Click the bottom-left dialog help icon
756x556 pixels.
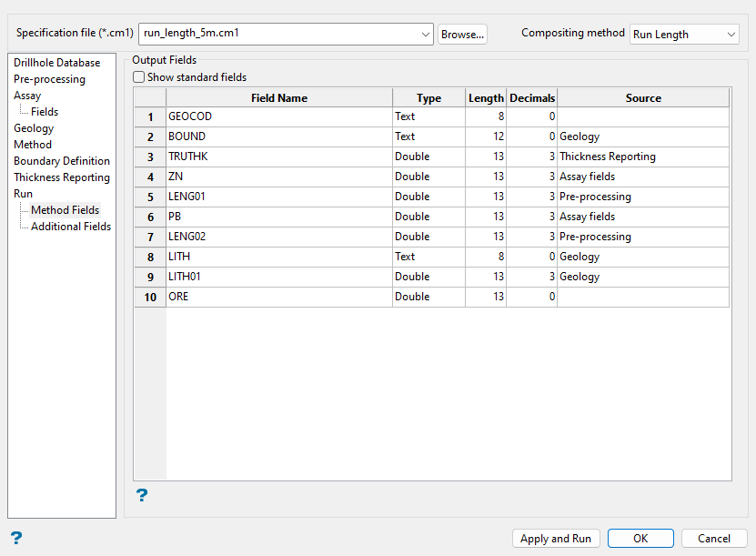(x=15, y=538)
